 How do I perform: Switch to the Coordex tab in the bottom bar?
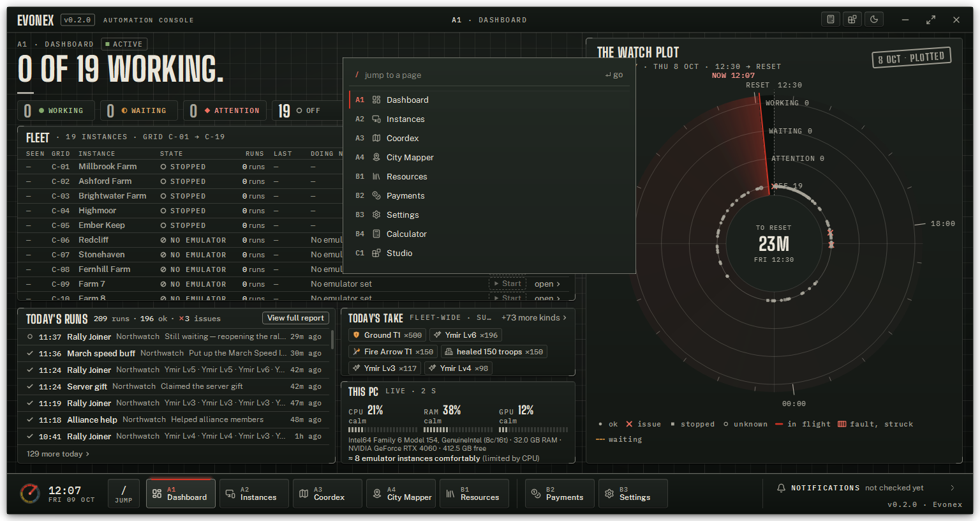327,494
